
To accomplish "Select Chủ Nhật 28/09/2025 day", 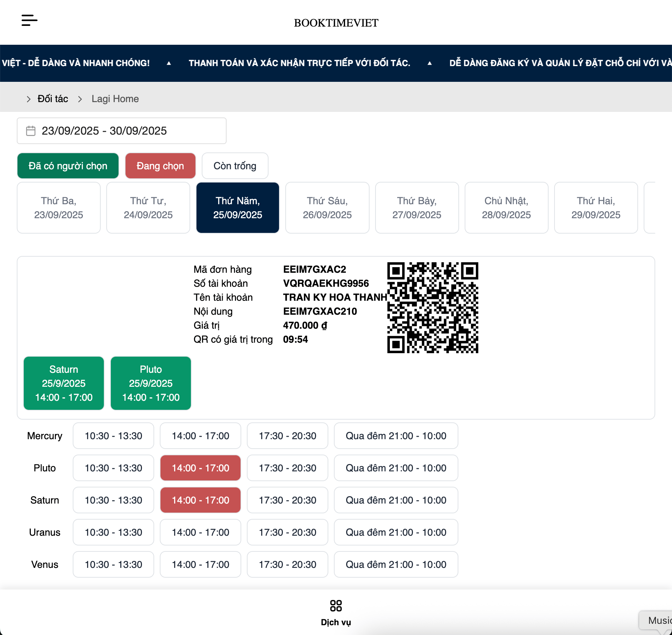I will [x=506, y=208].
